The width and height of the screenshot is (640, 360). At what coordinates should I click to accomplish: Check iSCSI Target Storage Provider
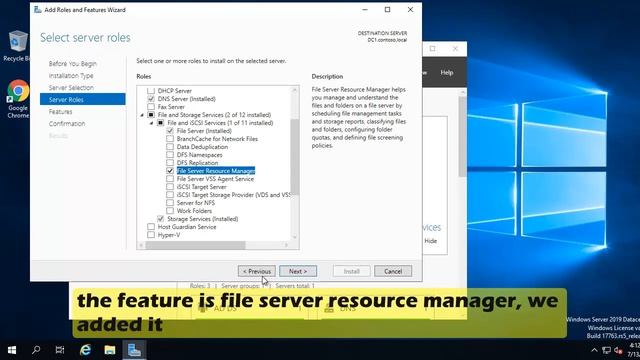(170, 195)
